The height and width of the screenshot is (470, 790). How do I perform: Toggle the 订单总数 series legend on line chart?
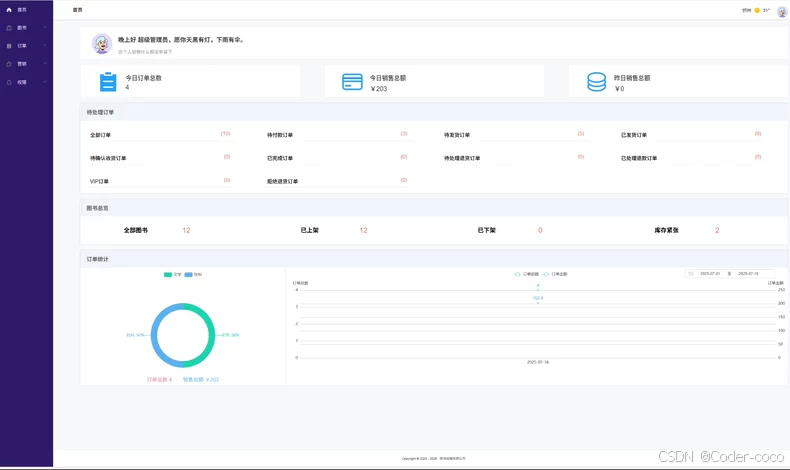(x=526, y=274)
